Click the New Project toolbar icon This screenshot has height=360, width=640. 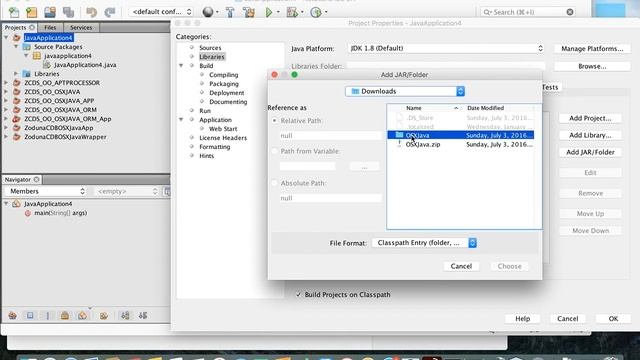pyautogui.click(x=31, y=12)
